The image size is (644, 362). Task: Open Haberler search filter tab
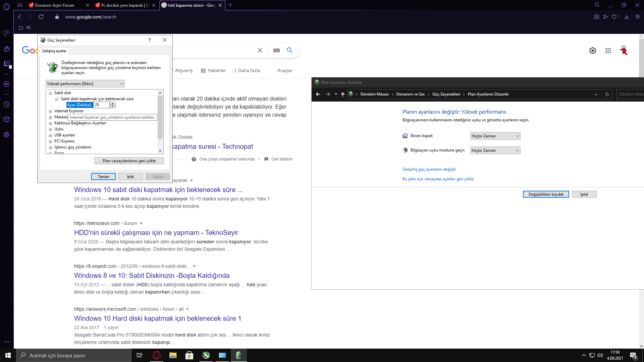213,70
